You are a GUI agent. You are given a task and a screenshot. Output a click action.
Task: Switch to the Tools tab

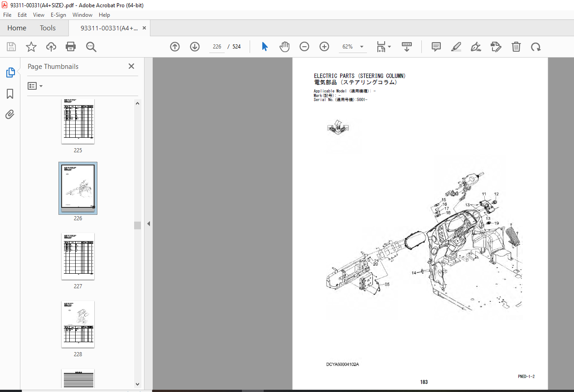coord(48,28)
